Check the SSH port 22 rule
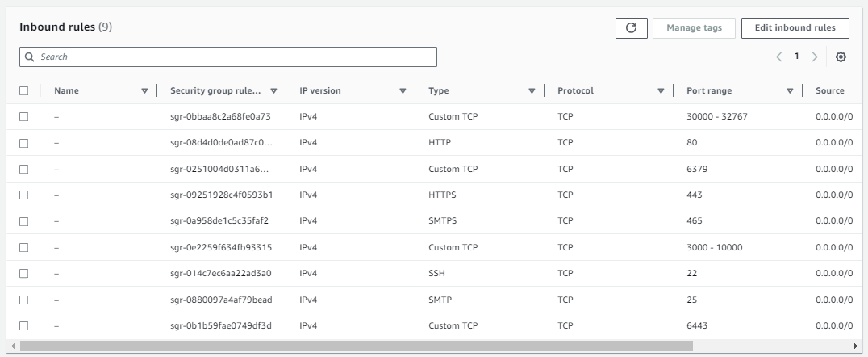Image resolution: width=868 pixels, height=357 pixels. pyautogui.click(x=24, y=273)
